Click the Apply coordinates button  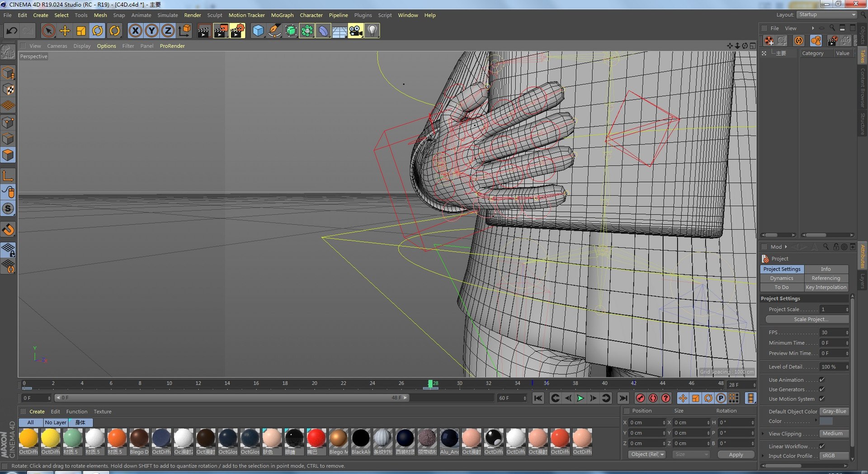point(736,455)
